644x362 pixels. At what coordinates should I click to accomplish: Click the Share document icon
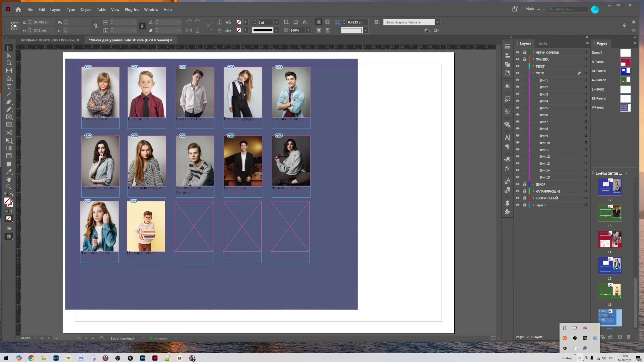coord(514,9)
